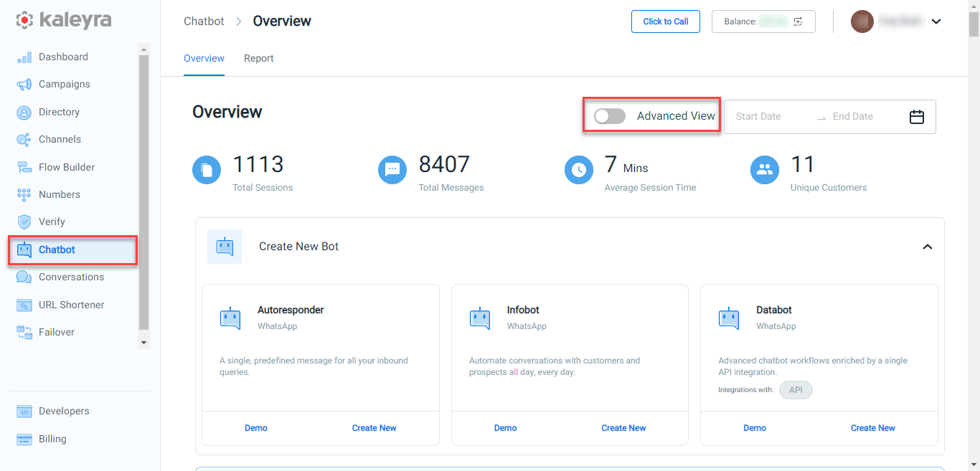Click the balance refresh icon
This screenshot has width=980, height=471.
pyautogui.click(x=798, y=22)
